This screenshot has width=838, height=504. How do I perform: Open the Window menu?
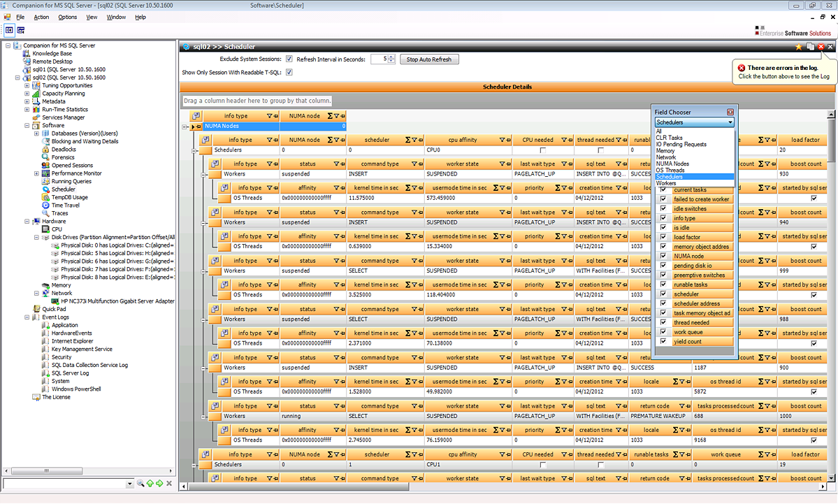(x=116, y=17)
